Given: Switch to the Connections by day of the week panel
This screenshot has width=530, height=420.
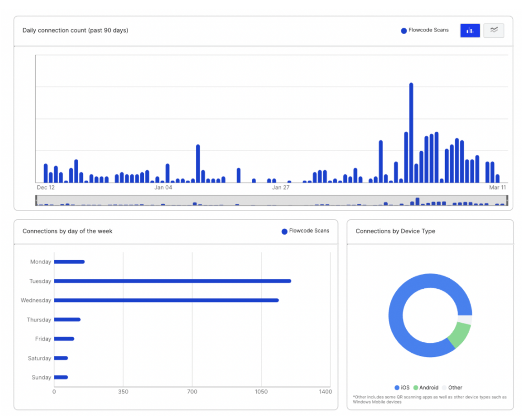Looking at the screenshot, I should [68, 231].
